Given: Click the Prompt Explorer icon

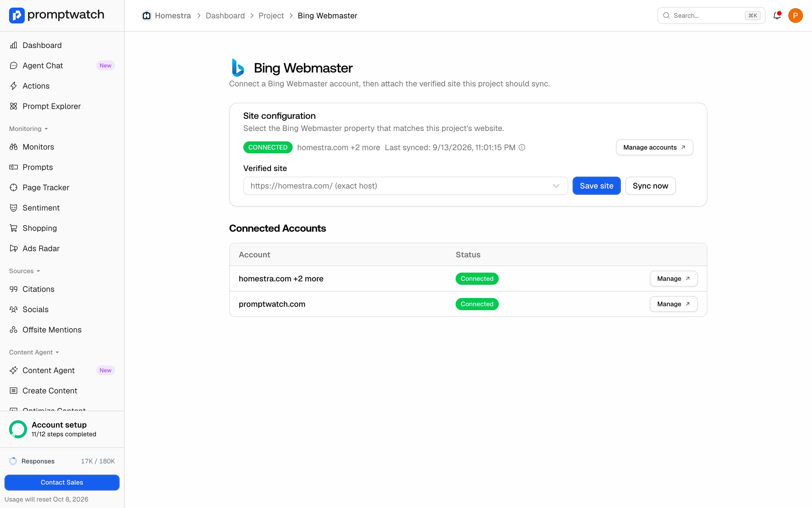Looking at the screenshot, I should click(14, 106).
